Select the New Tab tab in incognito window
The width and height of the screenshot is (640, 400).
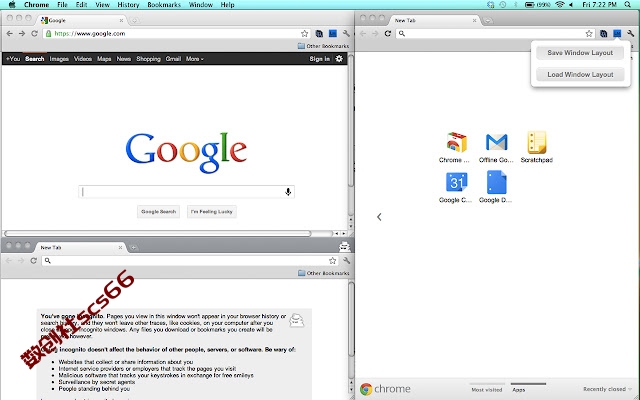click(80, 247)
